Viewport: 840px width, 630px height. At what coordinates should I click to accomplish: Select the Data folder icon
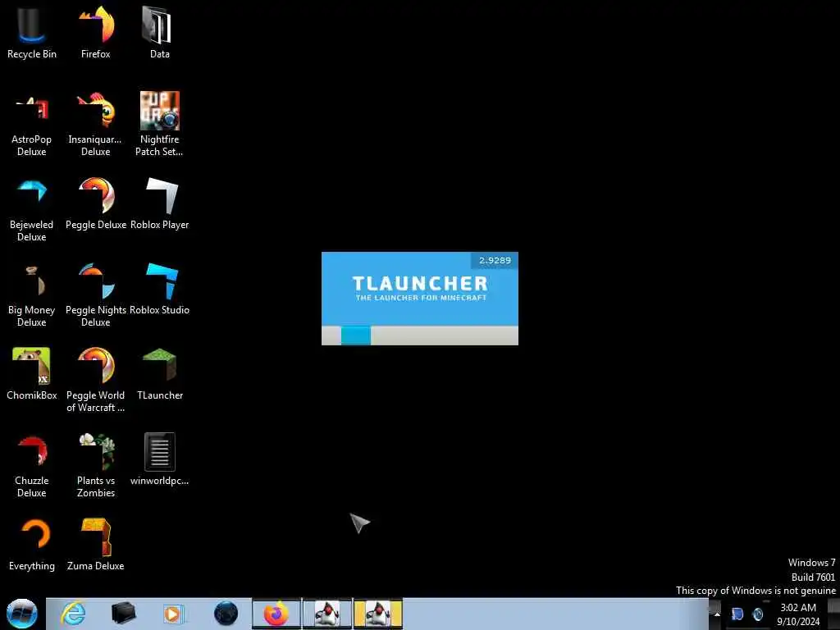coord(160,33)
